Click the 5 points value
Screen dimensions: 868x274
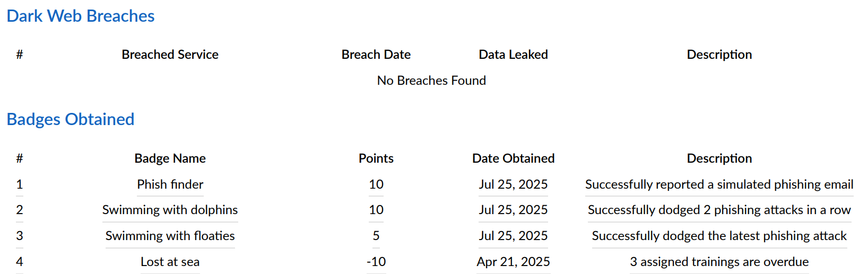(376, 236)
